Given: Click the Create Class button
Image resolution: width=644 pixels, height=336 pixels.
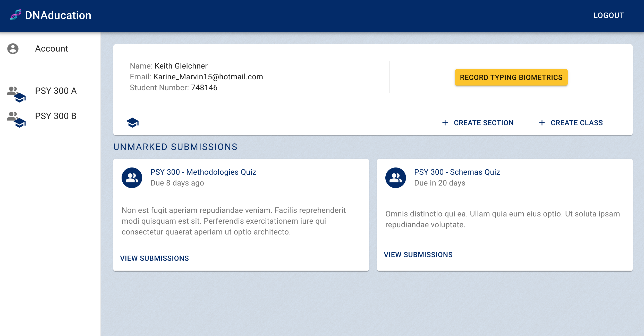Looking at the screenshot, I should [x=577, y=123].
